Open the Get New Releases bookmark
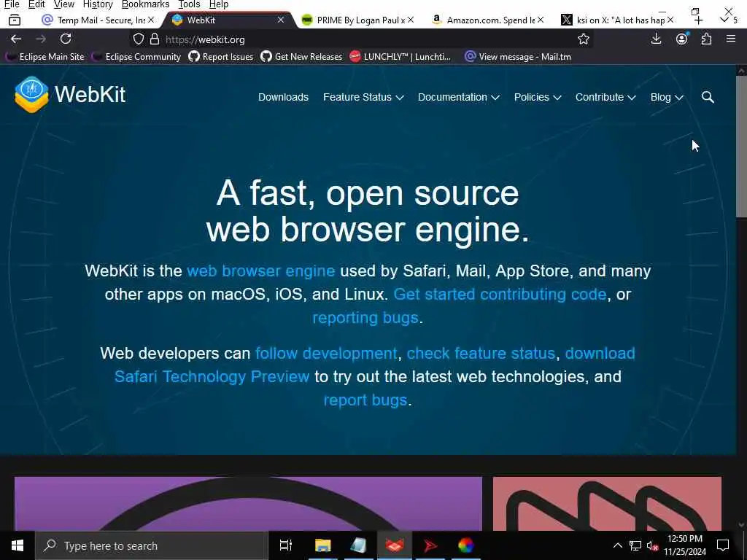Screen dimensions: 747x560 point(301,57)
